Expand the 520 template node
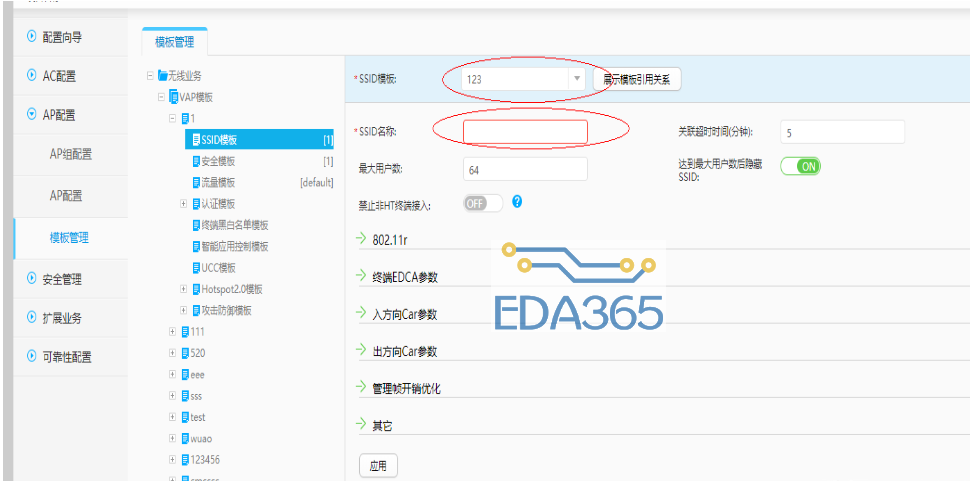The image size is (970, 481). (x=173, y=353)
